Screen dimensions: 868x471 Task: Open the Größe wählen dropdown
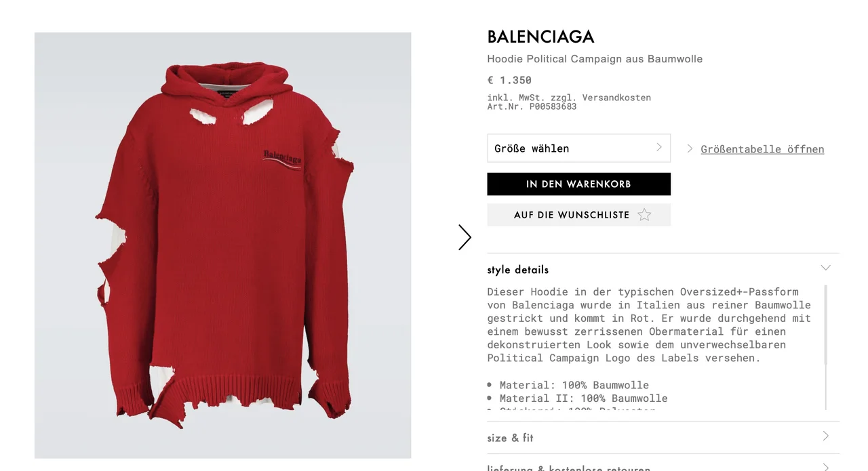pos(578,148)
